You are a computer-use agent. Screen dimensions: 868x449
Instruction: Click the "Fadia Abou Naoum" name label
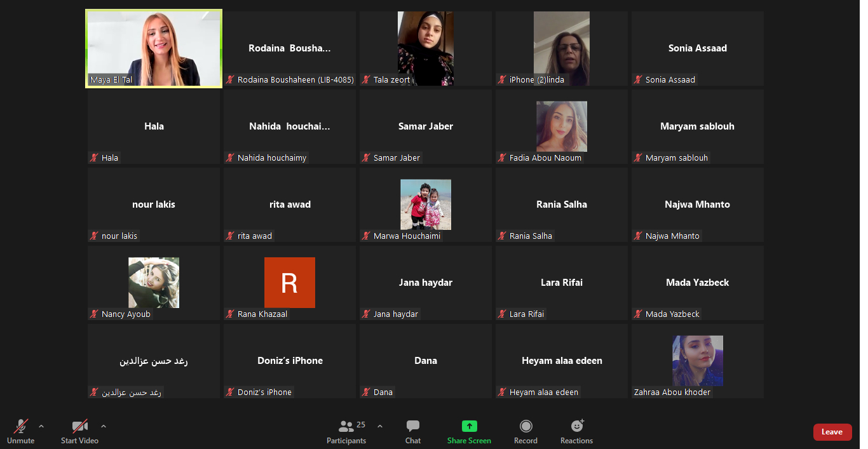tap(545, 158)
